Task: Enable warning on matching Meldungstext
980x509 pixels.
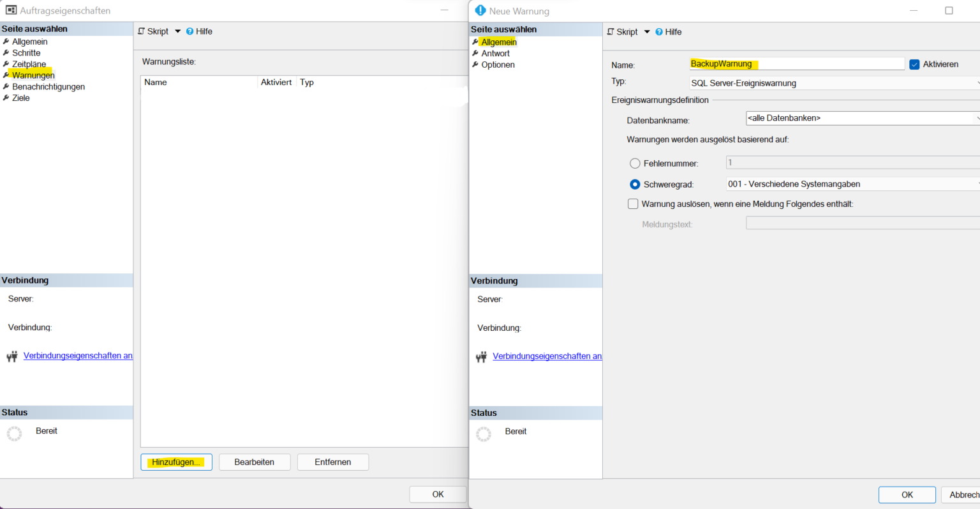Action: point(633,204)
